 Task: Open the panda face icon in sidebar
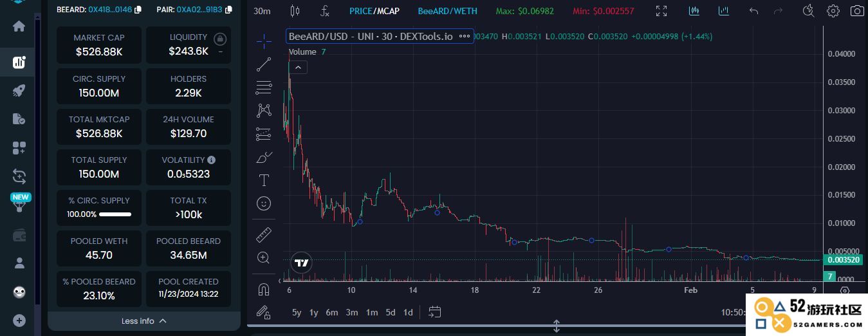(x=19, y=292)
